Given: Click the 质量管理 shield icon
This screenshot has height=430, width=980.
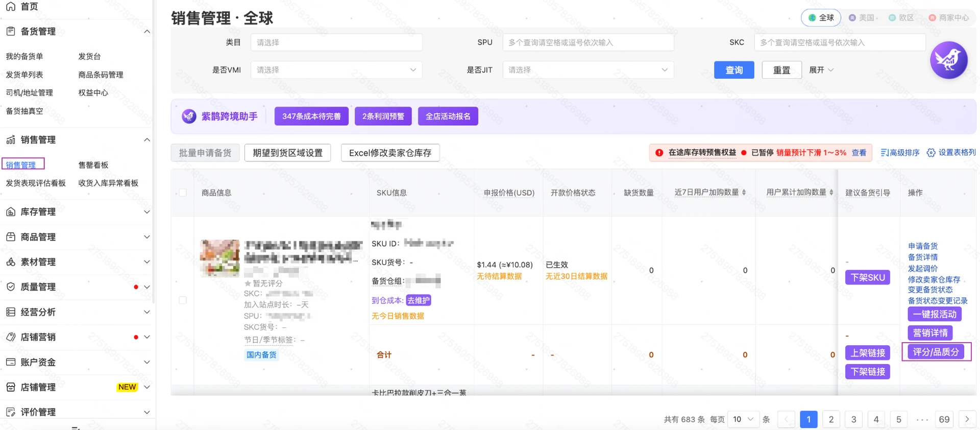Looking at the screenshot, I should point(11,286).
